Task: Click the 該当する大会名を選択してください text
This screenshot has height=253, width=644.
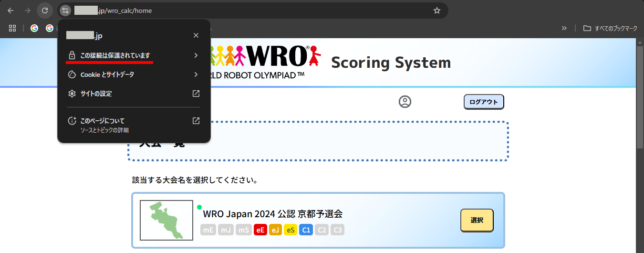Action: pos(195,180)
